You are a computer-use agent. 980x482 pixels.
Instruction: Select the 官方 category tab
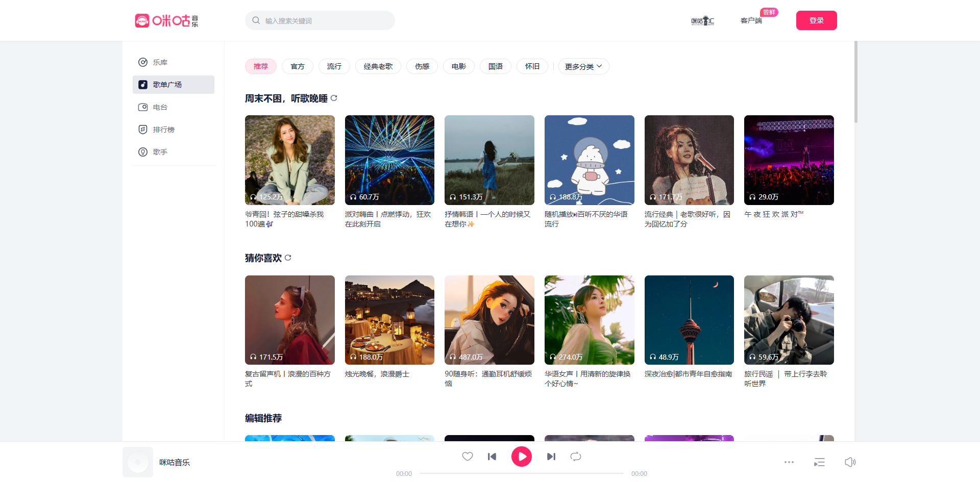(x=298, y=66)
